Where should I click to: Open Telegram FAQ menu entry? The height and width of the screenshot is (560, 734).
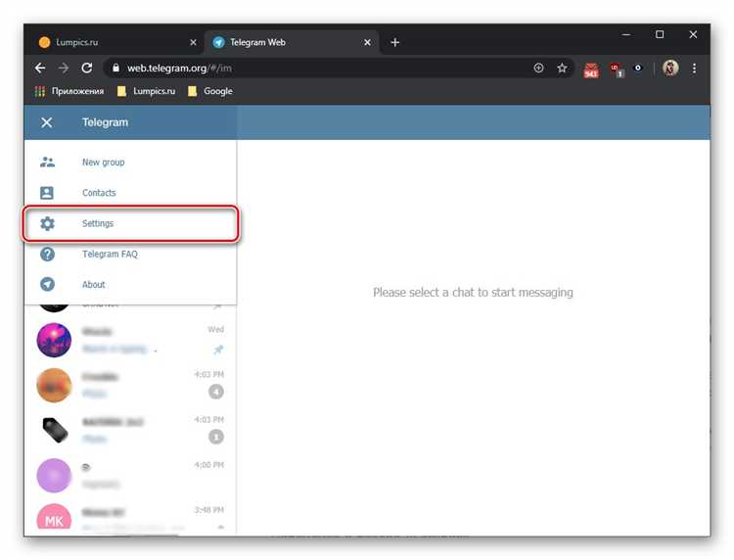(x=130, y=254)
